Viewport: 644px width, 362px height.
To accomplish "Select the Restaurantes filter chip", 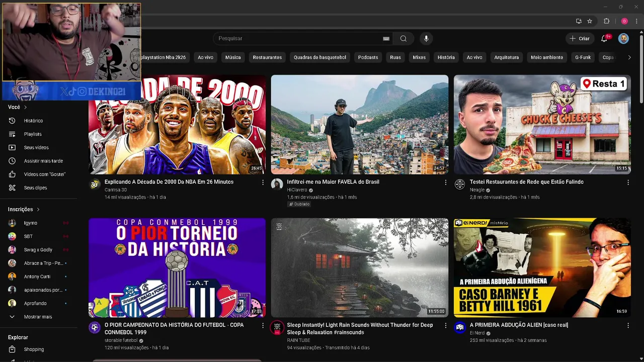I will (x=267, y=57).
